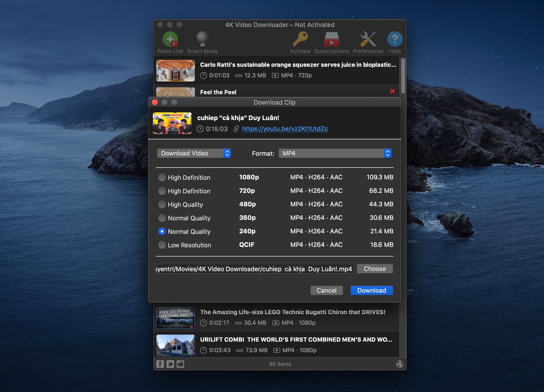Screen dimensions: 544x392
Task: Open the Preferences tools icon
Action: 368,39
